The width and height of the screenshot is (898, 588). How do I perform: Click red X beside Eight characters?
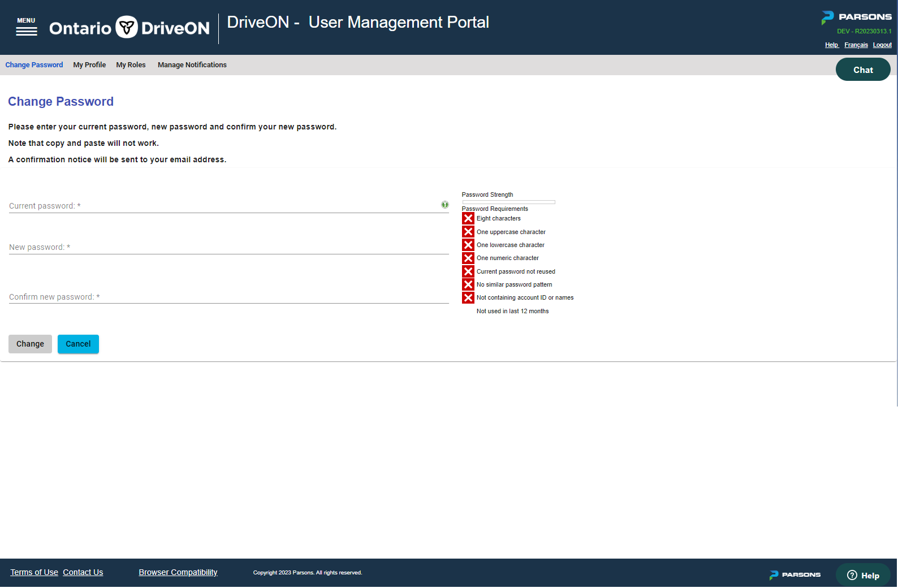click(x=468, y=218)
